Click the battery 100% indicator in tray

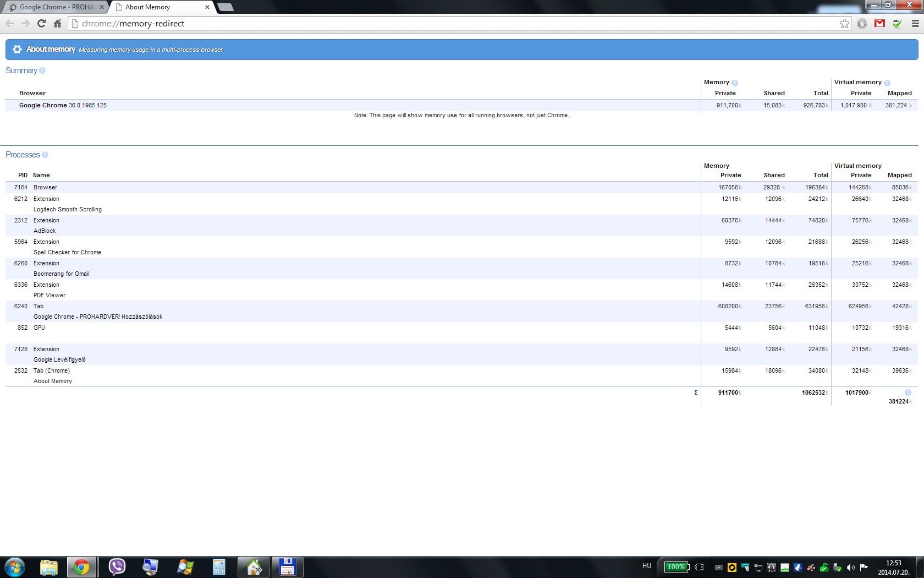click(676, 567)
